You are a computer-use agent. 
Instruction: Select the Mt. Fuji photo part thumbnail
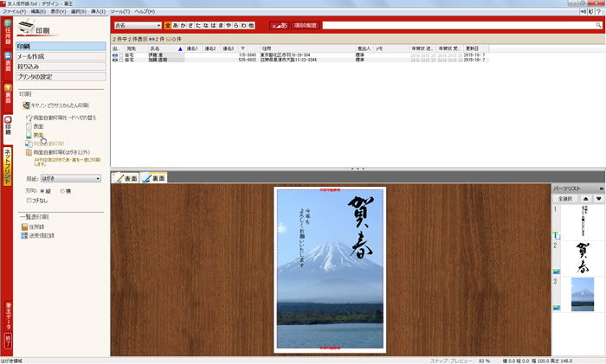pyautogui.click(x=582, y=294)
